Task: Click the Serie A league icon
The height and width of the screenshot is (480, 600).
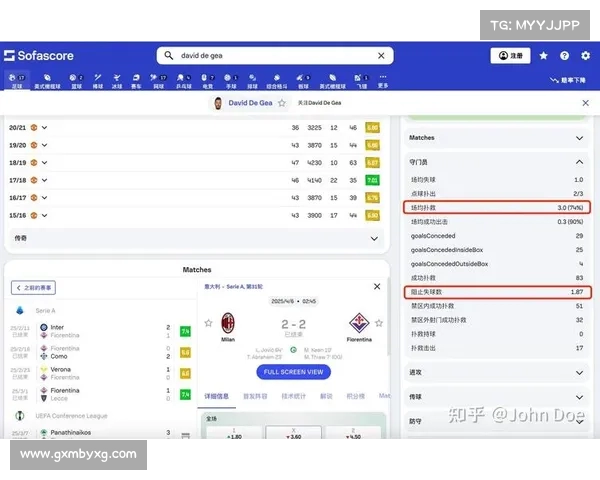Action: point(20,310)
